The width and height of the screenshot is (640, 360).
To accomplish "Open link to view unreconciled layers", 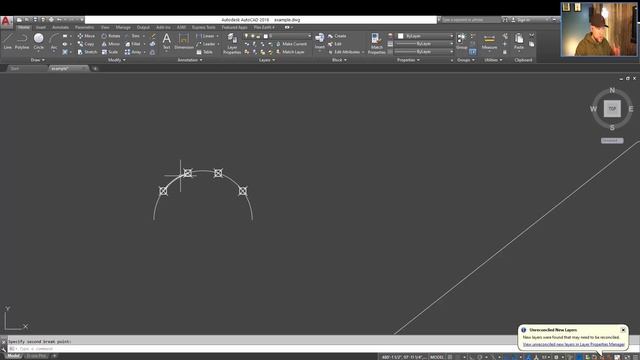I will (573, 344).
